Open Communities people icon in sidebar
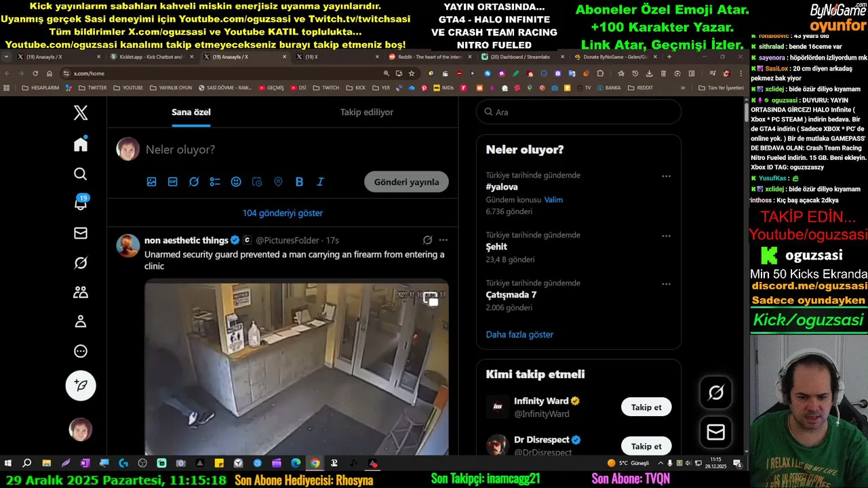Viewport: 868px width, 488px height. coord(81,292)
